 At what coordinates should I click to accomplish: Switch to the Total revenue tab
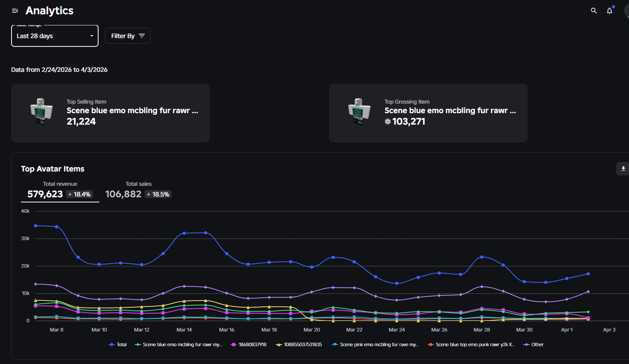[60, 190]
